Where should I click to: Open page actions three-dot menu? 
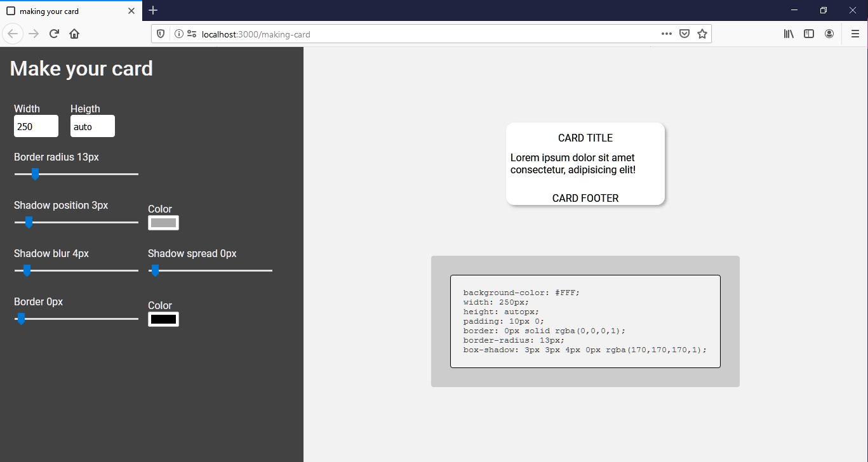[x=666, y=34]
